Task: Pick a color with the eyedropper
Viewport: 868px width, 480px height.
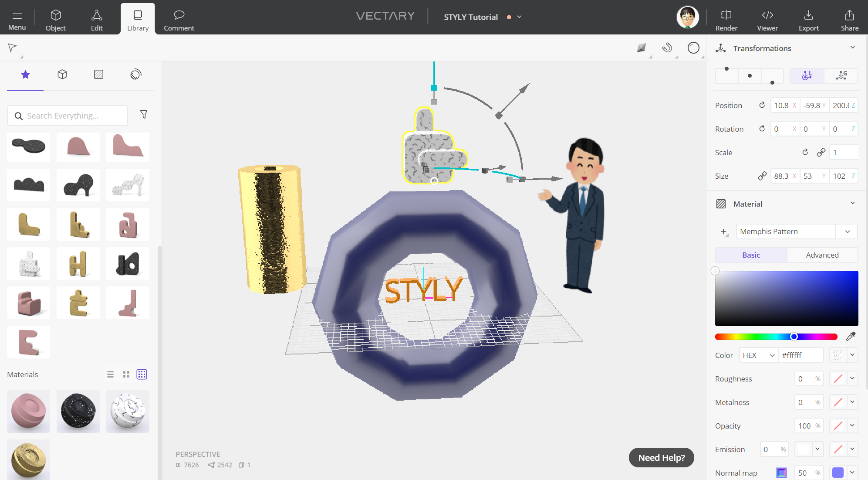Action: pyautogui.click(x=851, y=336)
